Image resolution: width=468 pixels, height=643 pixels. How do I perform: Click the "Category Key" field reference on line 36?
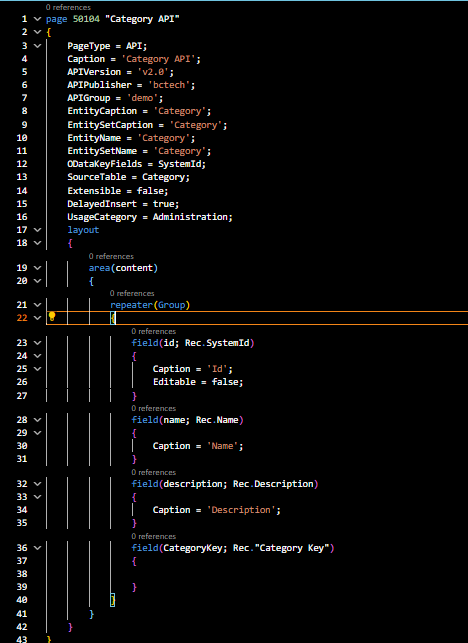292,548
